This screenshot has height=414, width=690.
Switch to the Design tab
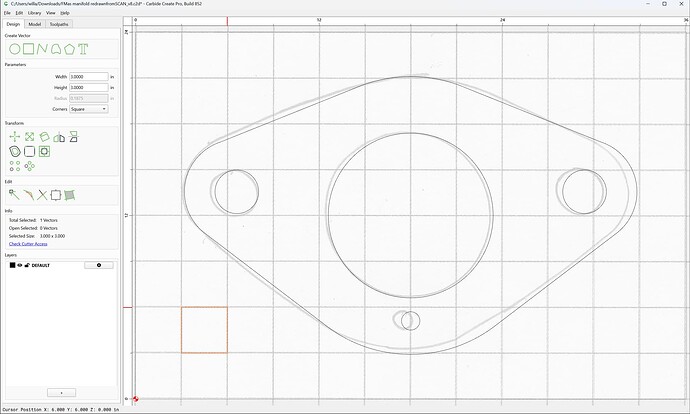pyautogui.click(x=13, y=24)
